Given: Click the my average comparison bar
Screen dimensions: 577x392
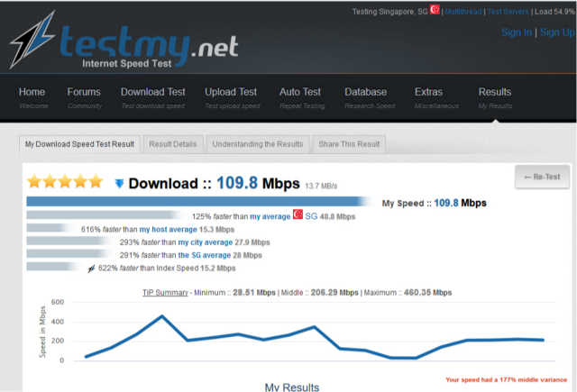Looking at the screenshot, I should 103,214.
